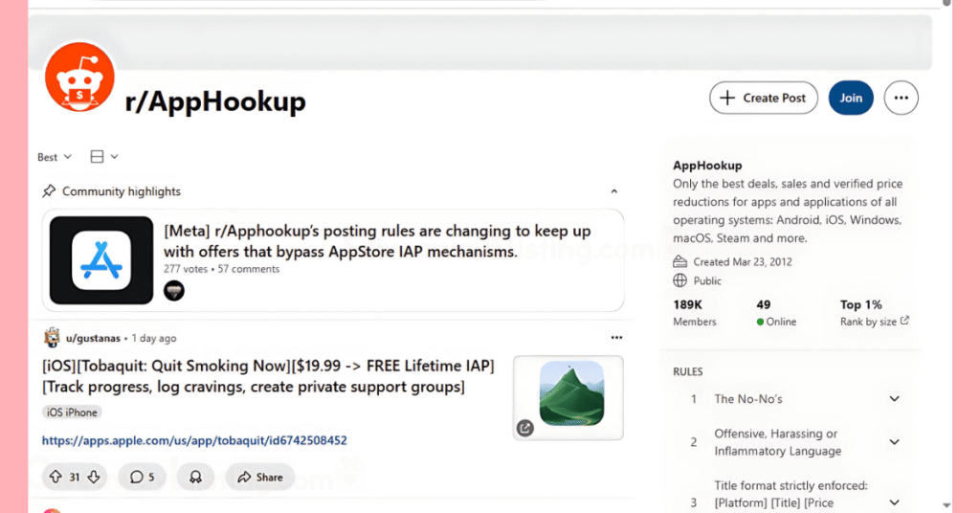Click the 189K Members count

[695, 313]
